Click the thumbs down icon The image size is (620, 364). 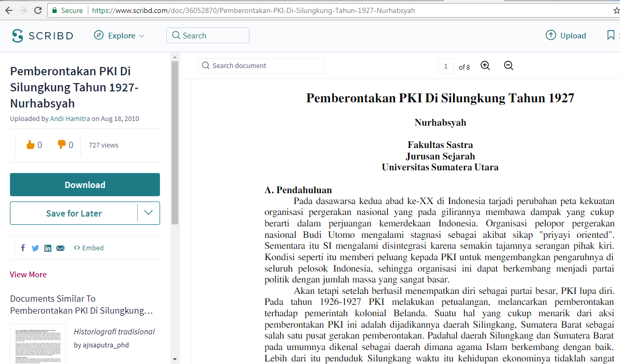pos(61,145)
